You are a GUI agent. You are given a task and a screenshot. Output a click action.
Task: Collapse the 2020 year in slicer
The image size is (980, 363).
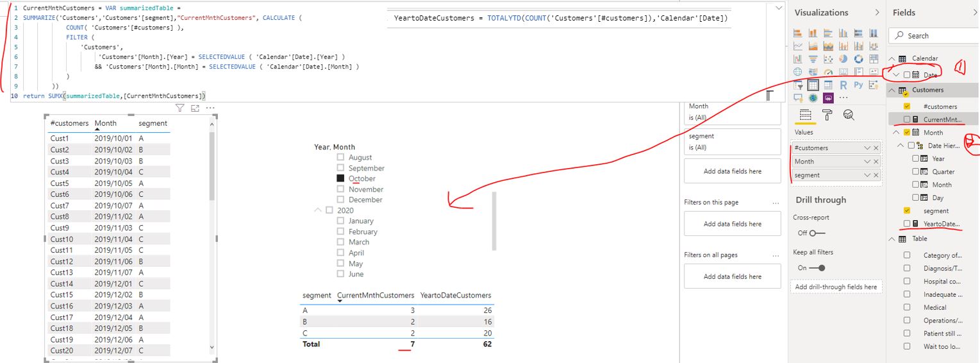pyautogui.click(x=317, y=210)
